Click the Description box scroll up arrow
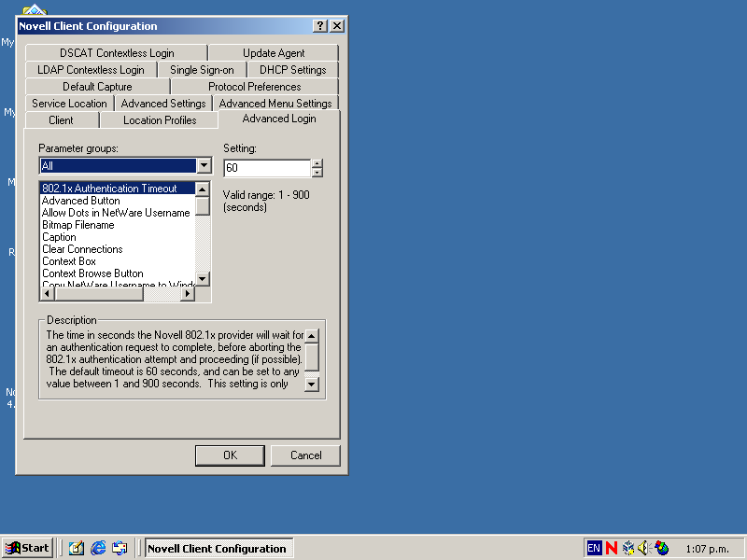The width and height of the screenshot is (747, 560). (x=312, y=336)
